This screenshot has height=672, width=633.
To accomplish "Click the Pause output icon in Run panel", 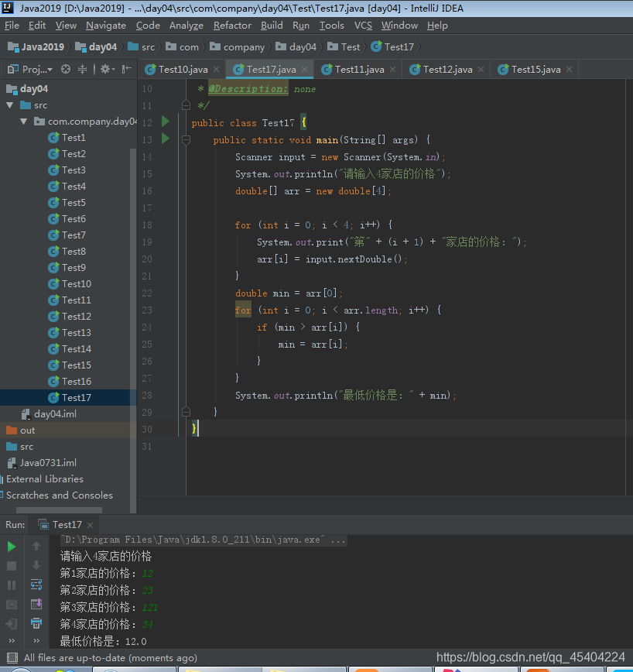I will coord(12,585).
